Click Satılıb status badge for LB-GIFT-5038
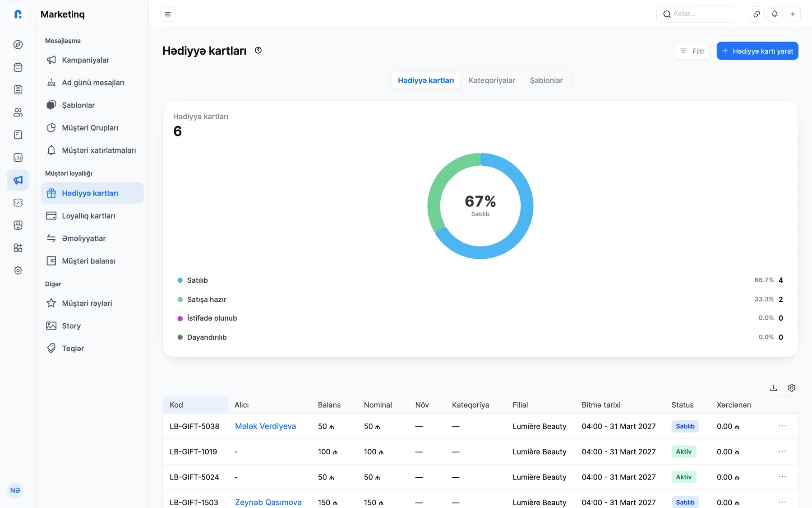This screenshot has height=508, width=812. (685, 426)
